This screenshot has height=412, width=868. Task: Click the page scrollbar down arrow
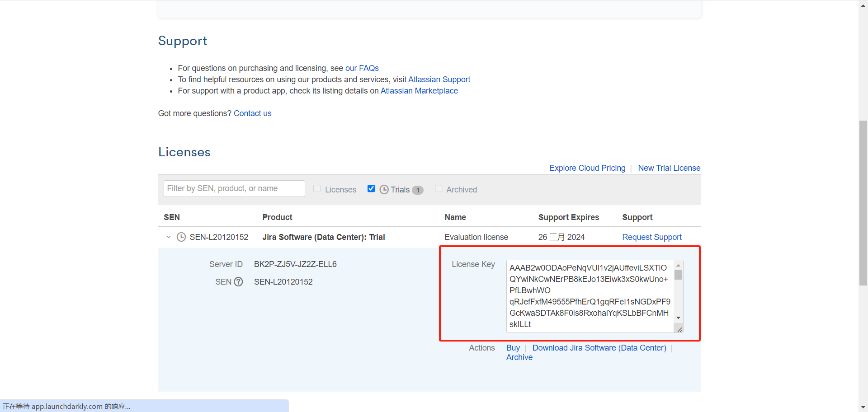tap(863, 408)
